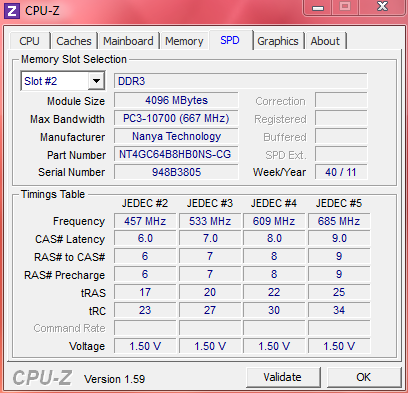Screen dimensions: 408x393
Task: Click the Version 1.59 label
Action: [114, 379]
